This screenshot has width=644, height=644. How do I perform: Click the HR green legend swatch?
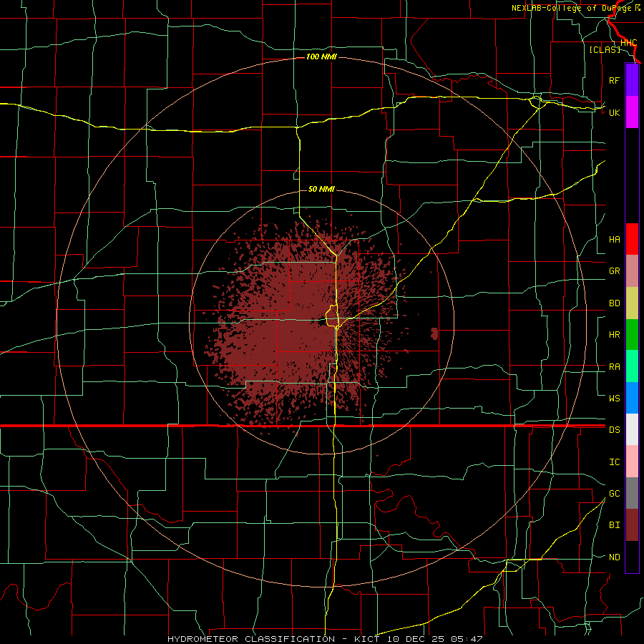click(632, 335)
